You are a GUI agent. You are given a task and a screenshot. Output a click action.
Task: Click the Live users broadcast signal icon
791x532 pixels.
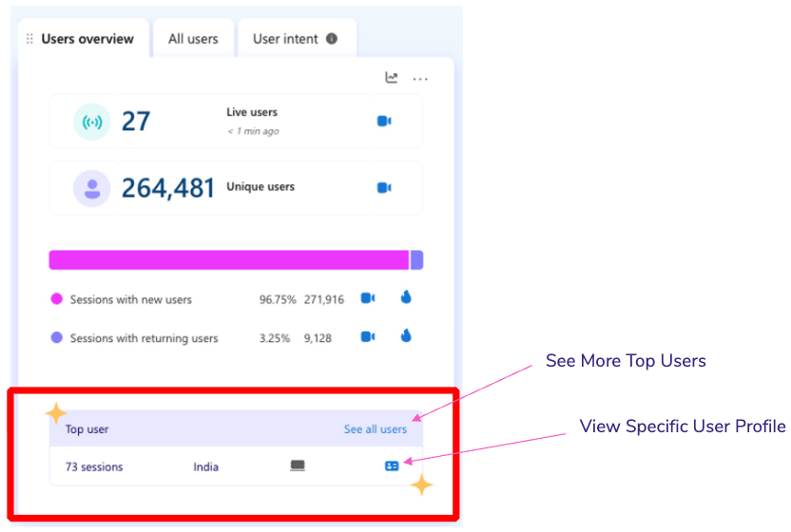coord(92,122)
